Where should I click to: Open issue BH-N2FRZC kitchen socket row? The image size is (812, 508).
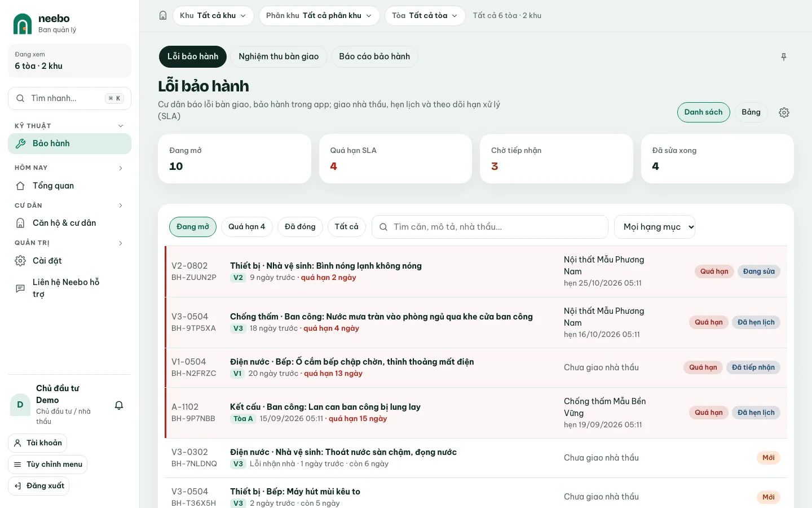(x=476, y=367)
